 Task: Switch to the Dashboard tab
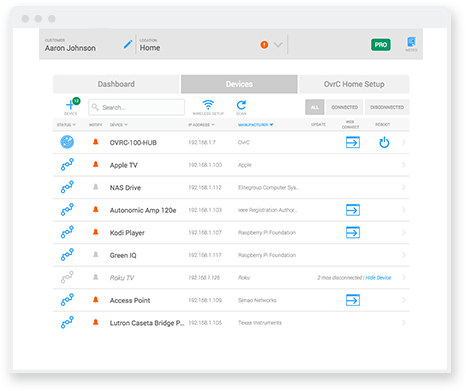pyautogui.click(x=116, y=84)
